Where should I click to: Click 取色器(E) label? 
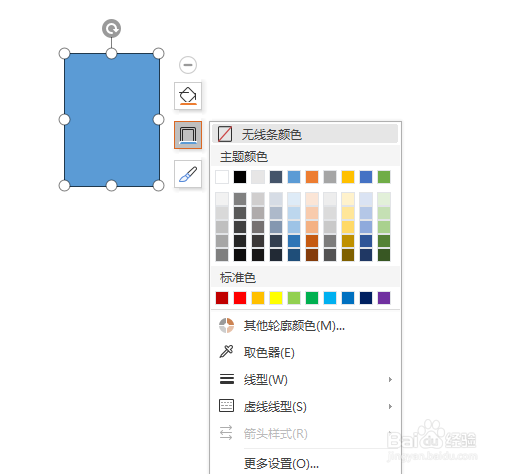tap(269, 352)
